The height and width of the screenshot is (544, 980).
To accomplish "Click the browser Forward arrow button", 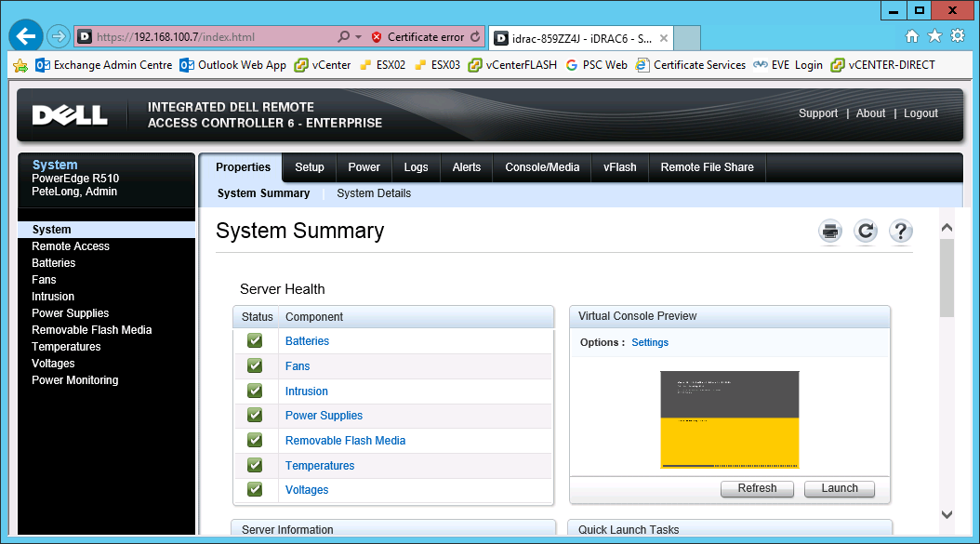I will pyautogui.click(x=59, y=36).
